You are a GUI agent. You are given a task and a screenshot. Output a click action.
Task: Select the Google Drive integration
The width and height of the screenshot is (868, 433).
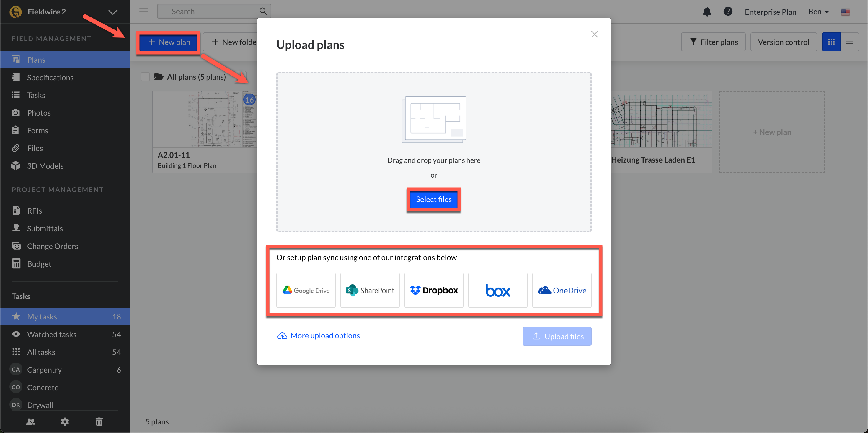(x=306, y=290)
